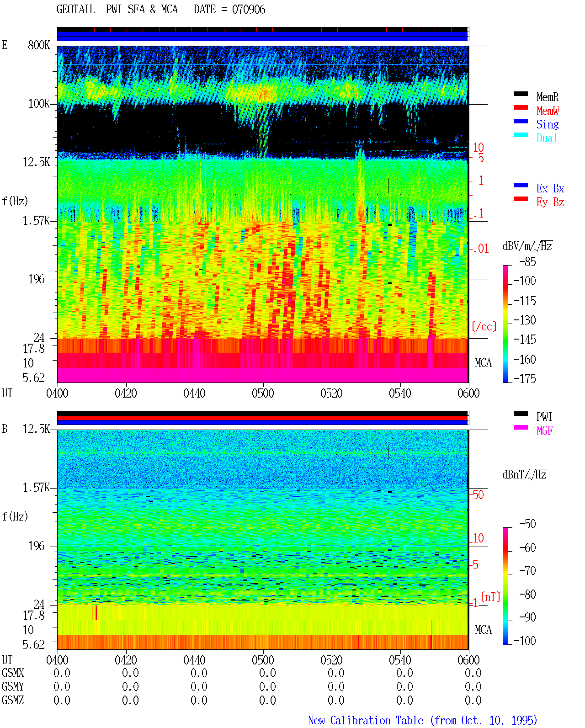The width and height of the screenshot is (585, 728).
Task: Click the B panel letter label
Action: (x=5, y=429)
